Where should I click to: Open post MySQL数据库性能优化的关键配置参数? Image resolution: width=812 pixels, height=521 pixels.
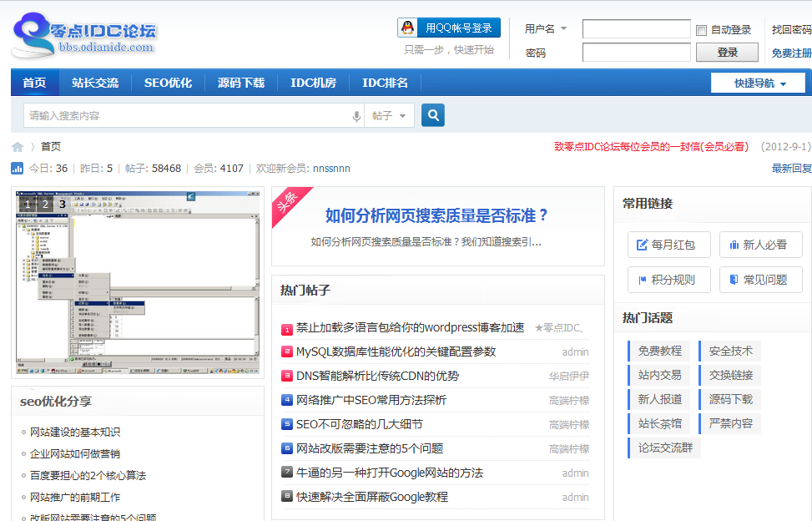(396, 352)
